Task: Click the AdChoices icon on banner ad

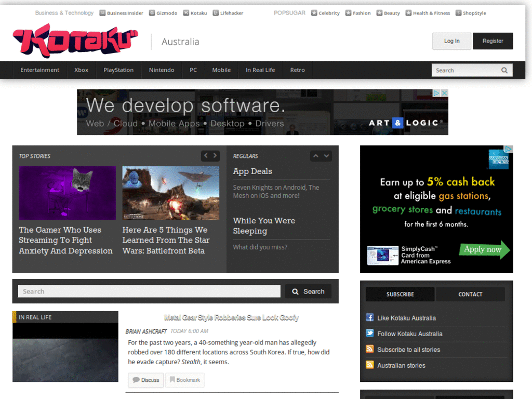Action: [x=436, y=92]
